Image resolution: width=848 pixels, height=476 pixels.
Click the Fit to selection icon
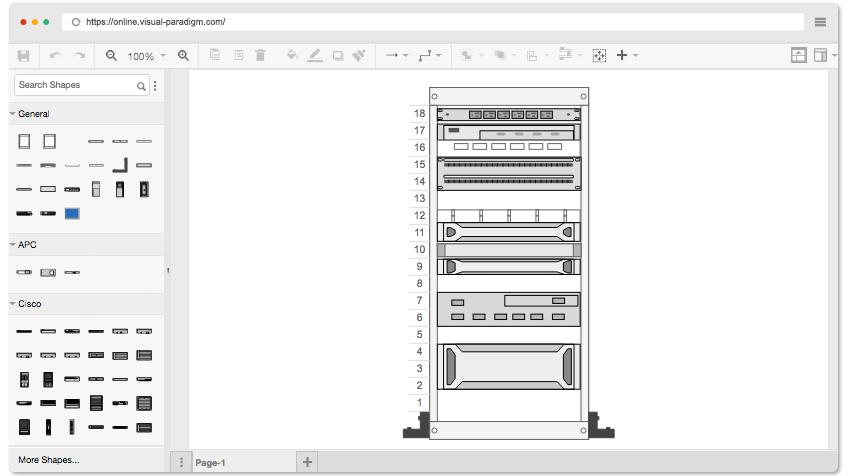pyautogui.click(x=599, y=55)
